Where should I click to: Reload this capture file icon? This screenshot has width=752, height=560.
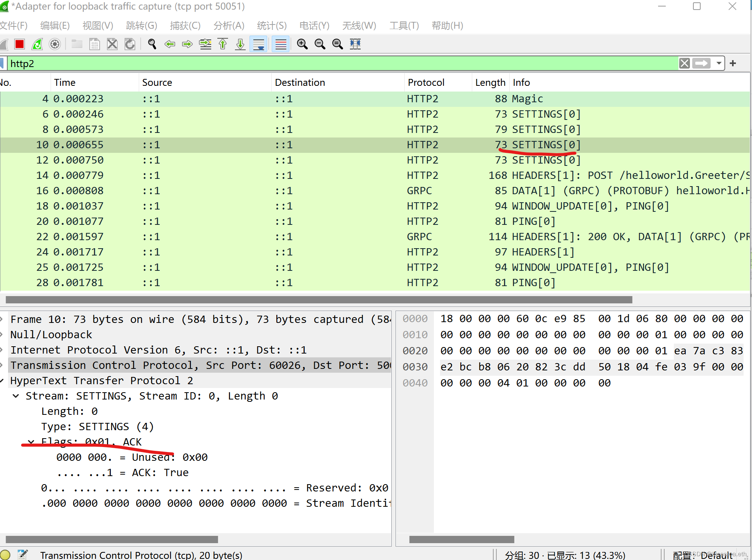tap(130, 44)
